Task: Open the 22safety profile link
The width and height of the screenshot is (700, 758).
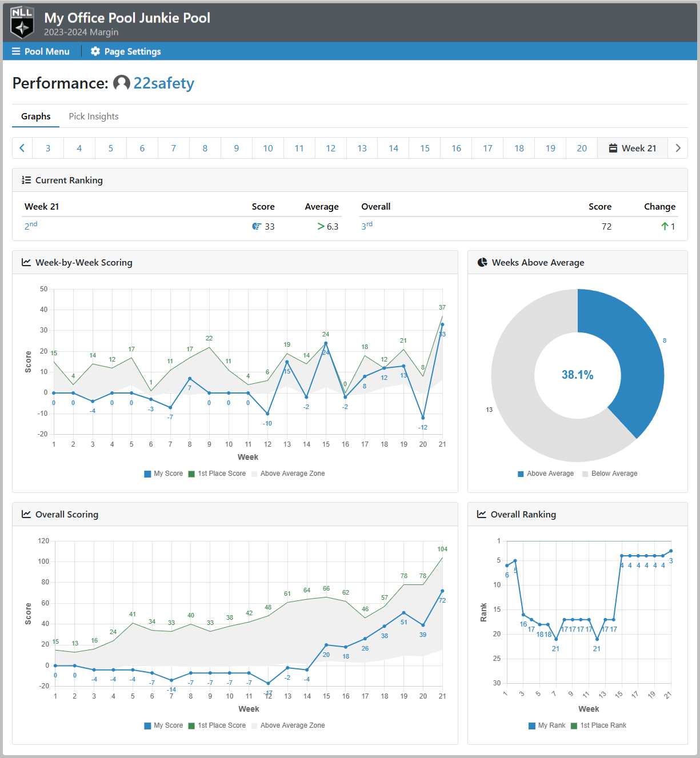Action: pyautogui.click(x=164, y=83)
